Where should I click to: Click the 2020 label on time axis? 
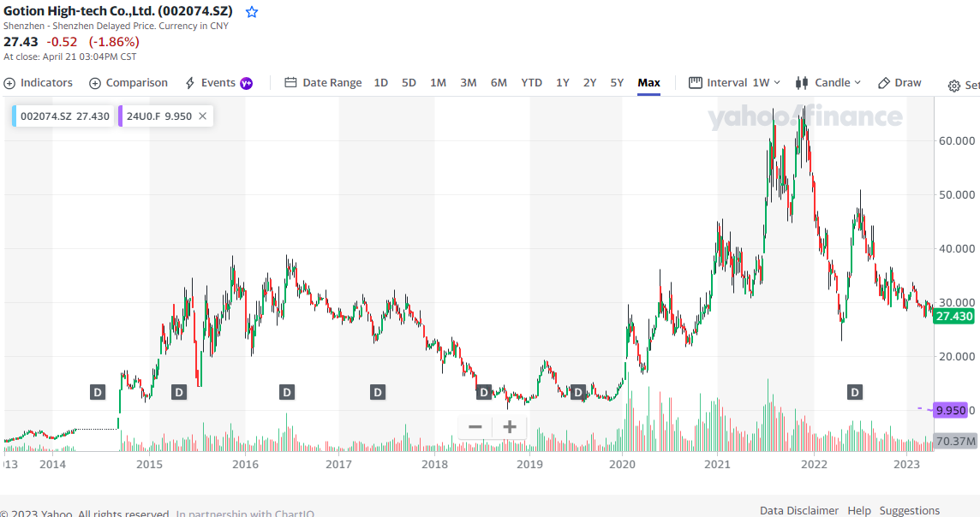point(622,464)
